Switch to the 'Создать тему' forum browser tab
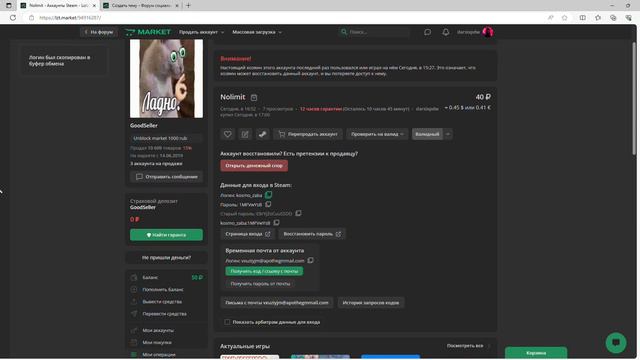The height and width of the screenshot is (360, 640). (x=141, y=6)
